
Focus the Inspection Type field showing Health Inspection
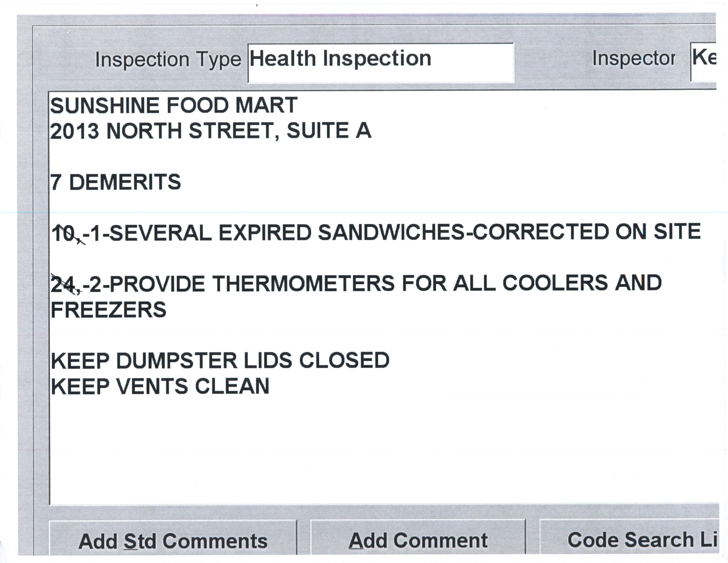pos(380,62)
